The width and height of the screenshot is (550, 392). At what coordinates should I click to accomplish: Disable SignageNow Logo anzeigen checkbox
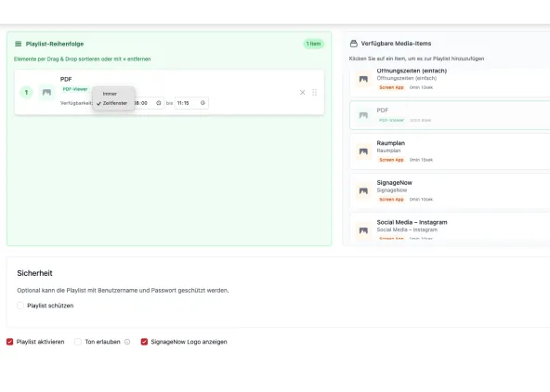click(x=144, y=342)
